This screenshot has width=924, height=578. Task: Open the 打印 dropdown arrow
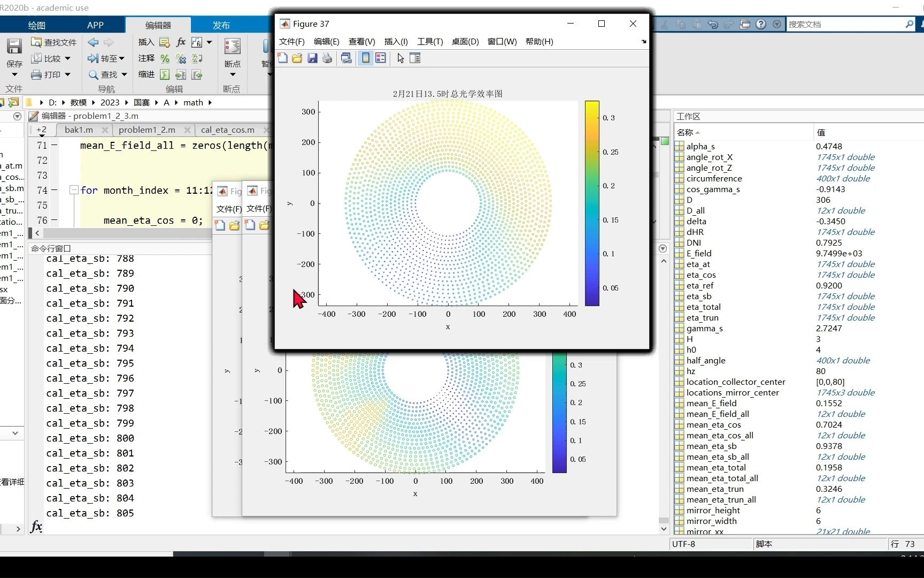(67, 74)
